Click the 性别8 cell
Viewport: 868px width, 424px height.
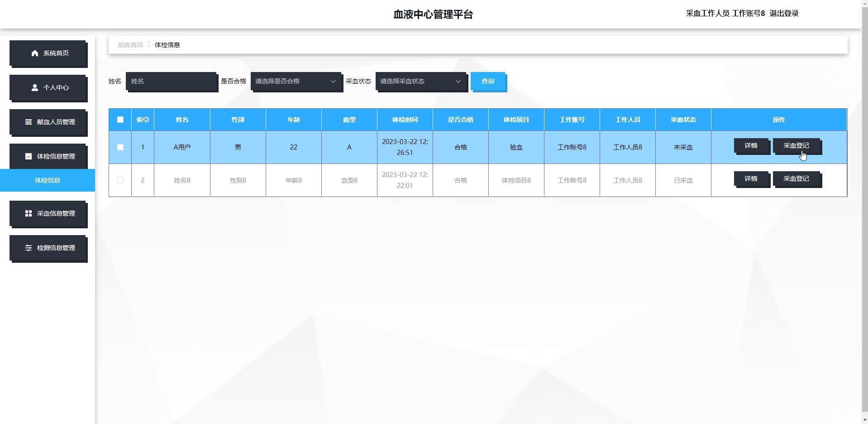[238, 180]
